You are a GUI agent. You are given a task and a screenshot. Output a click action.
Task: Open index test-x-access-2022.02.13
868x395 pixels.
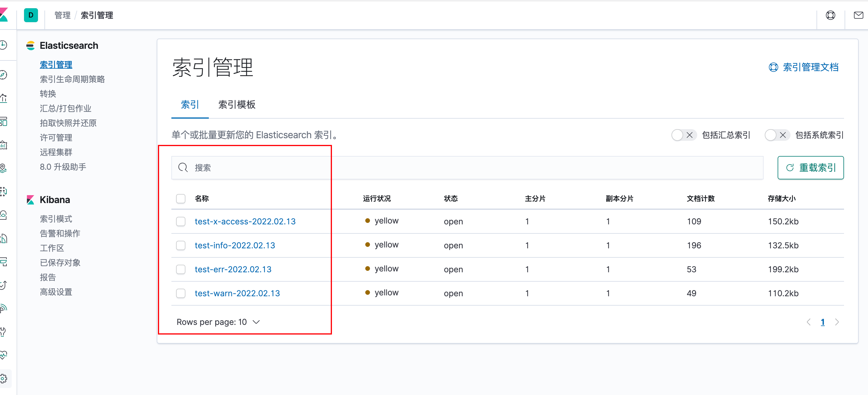click(x=245, y=221)
